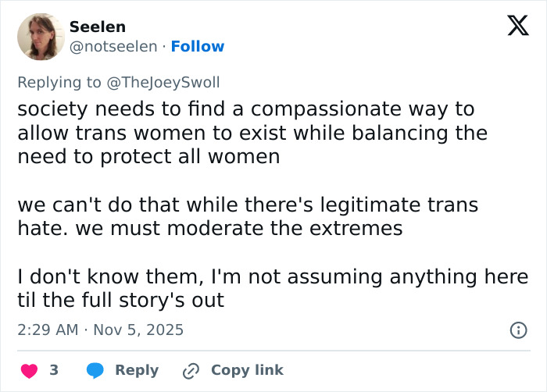Click the reply speech bubble icon
Screen dimensions: 547x392
95,370
